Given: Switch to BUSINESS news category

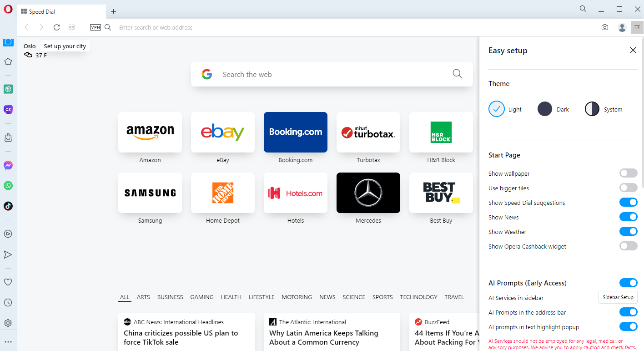Looking at the screenshot, I should [170, 297].
